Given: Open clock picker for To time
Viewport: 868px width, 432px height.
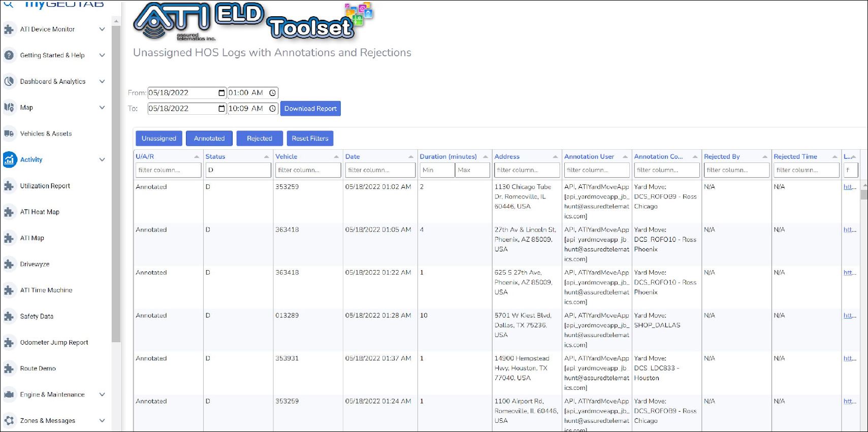Looking at the screenshot, I should click(272, 109).
